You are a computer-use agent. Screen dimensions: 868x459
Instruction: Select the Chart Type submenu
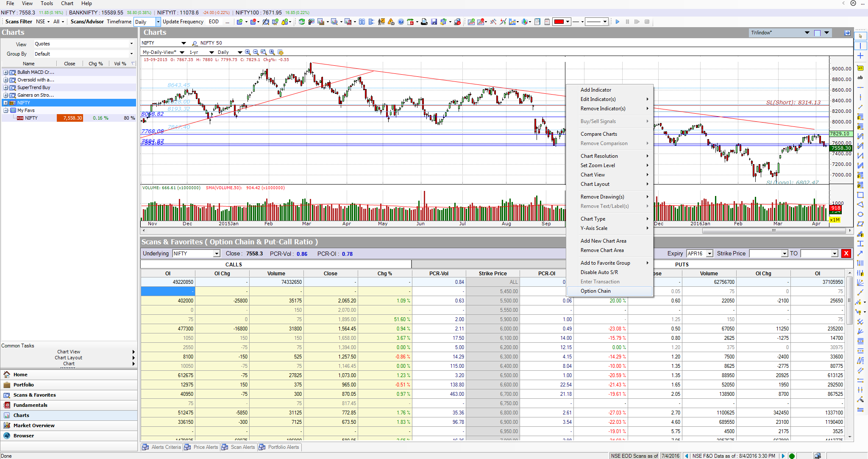(609, 219)
